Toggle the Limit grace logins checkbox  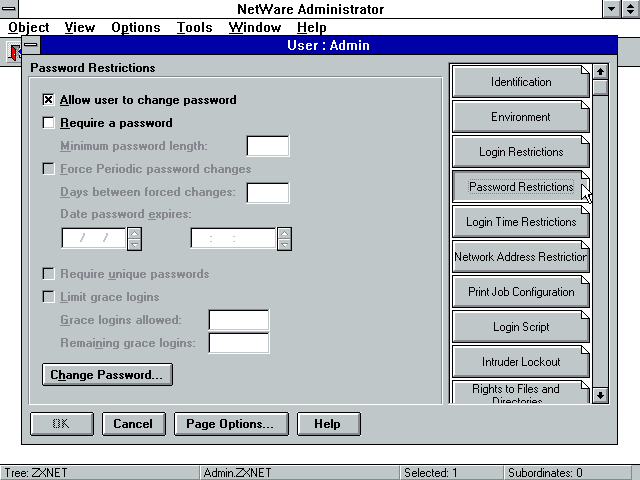pos(48,297)
